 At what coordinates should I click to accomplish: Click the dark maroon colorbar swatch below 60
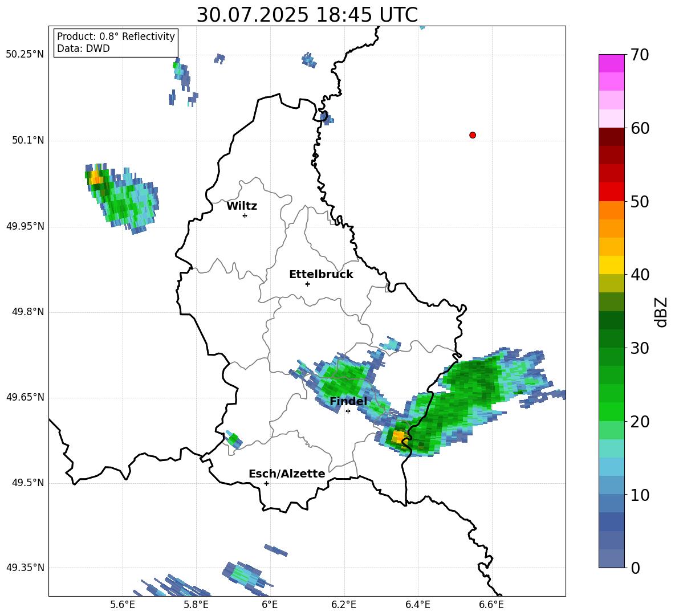611,136
